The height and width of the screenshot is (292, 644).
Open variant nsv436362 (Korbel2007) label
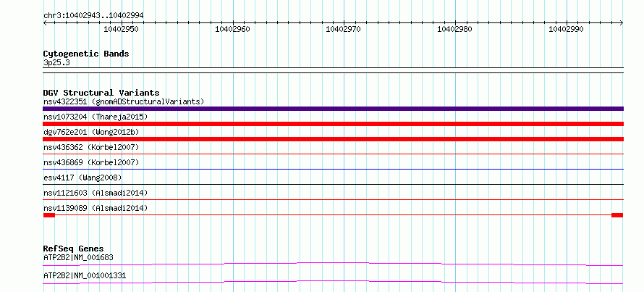click(91, 147)
